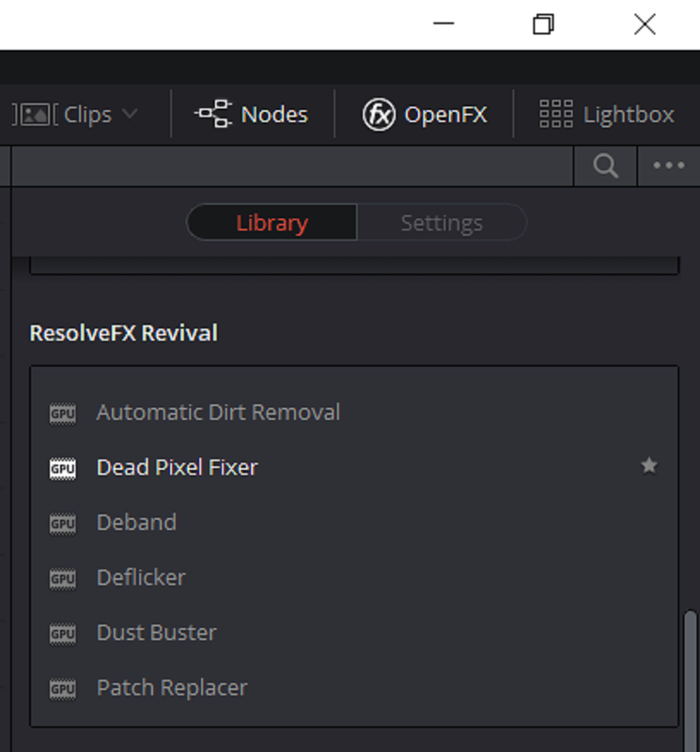Switch to the Library tab
This screenshot has width=700, height=752.
coord(272,223)
